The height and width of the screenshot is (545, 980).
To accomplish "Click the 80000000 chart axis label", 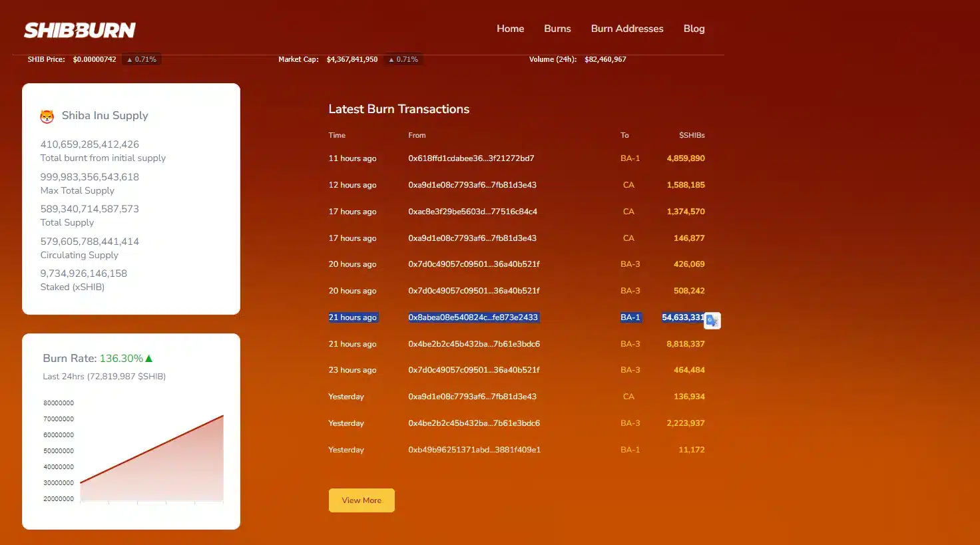I will pyautogui.click(x=59, y=403).
